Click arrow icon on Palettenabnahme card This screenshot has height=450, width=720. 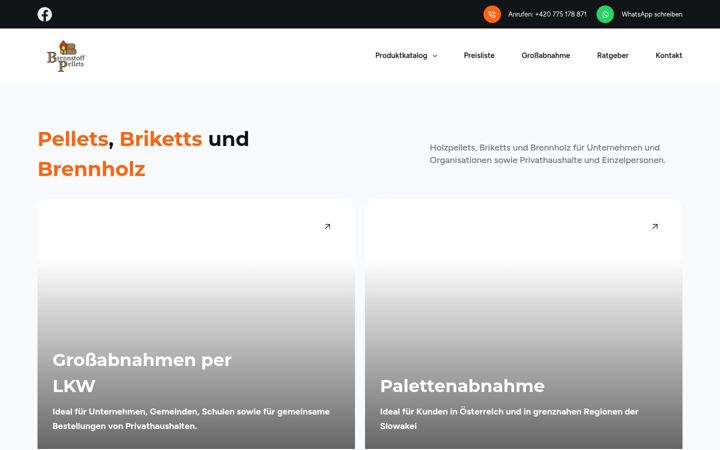click(655, 226)
